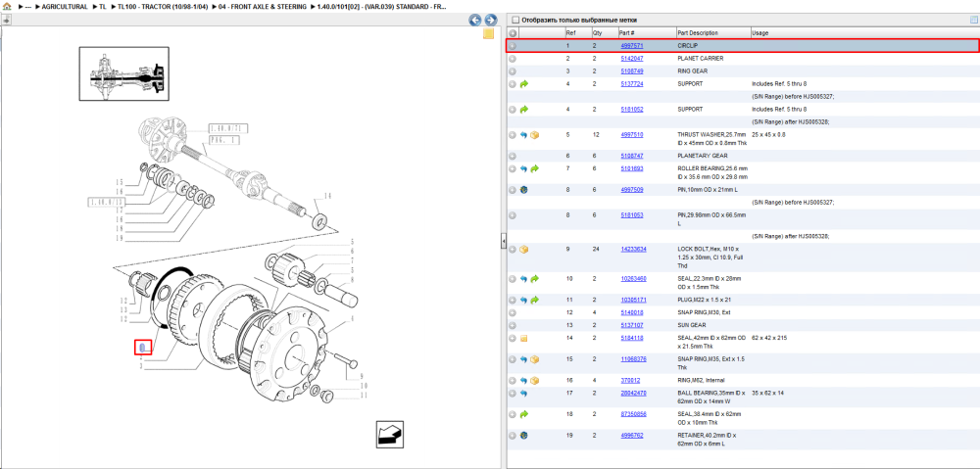The width and height of the screenshot is (980, 469).
Task: Click the panel options icon at top right
Action: click(x=973, y=20)
